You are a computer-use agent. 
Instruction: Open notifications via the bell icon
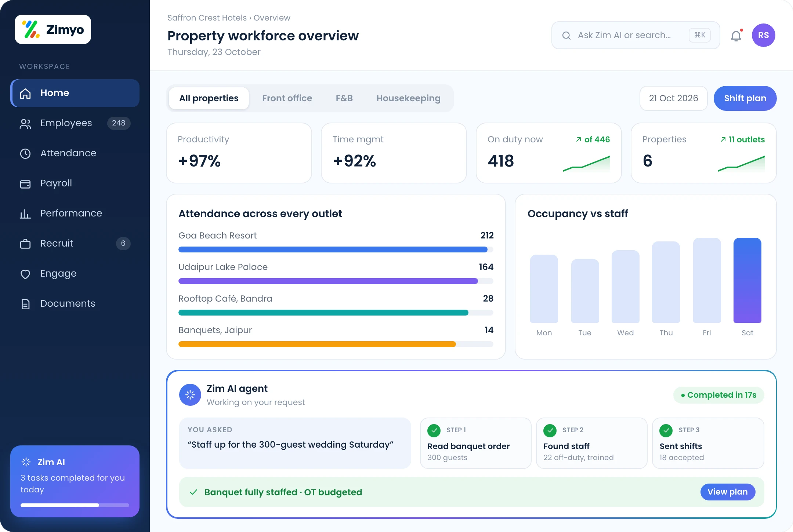point(736,36)
